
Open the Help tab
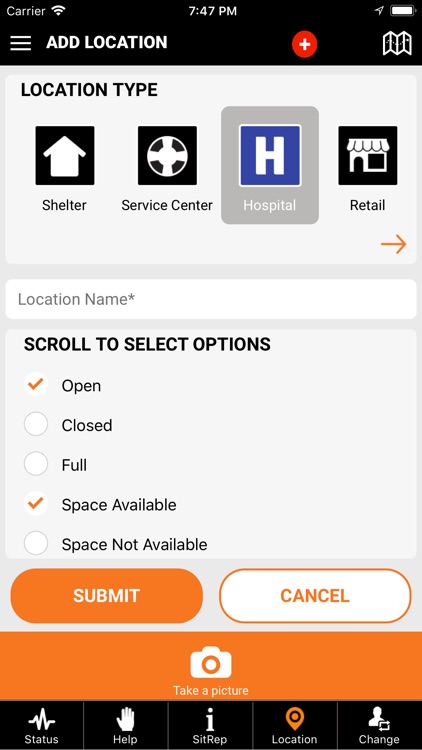tap(125, 726)
